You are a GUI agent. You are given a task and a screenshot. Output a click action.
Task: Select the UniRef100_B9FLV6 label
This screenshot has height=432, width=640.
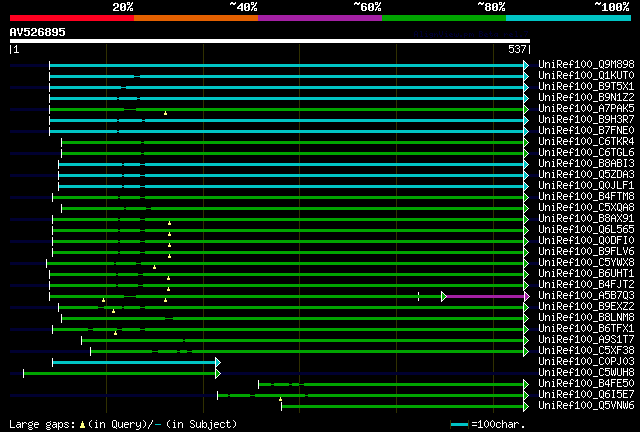click(586, 252)
